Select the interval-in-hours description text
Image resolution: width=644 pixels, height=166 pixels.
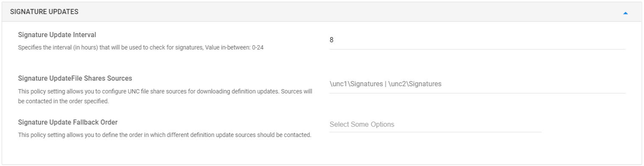click(141, 47)
